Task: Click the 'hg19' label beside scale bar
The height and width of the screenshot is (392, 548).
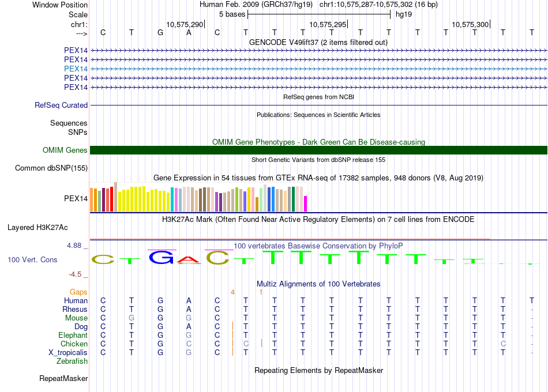Action: click(404, 14)
